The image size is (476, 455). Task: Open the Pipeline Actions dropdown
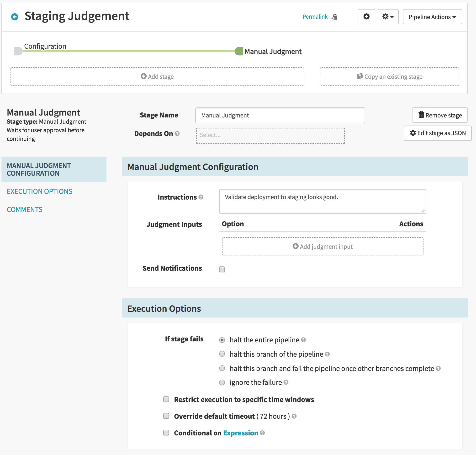point(432,17)
